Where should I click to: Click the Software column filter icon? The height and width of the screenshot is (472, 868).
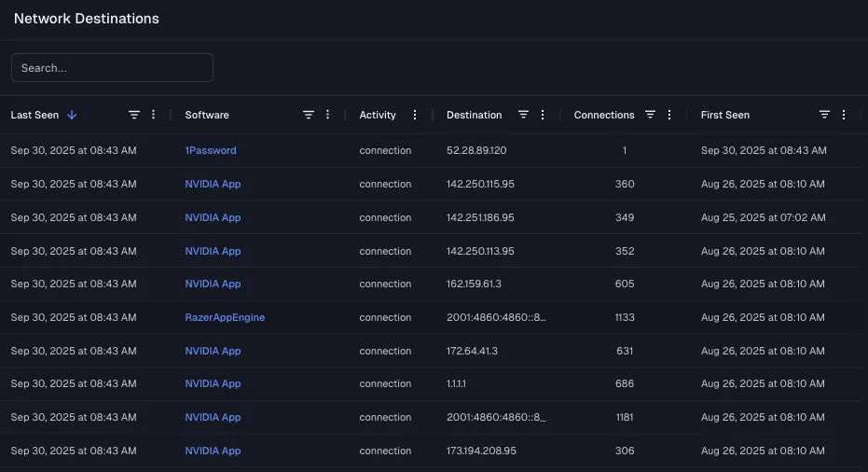[309, 115]
